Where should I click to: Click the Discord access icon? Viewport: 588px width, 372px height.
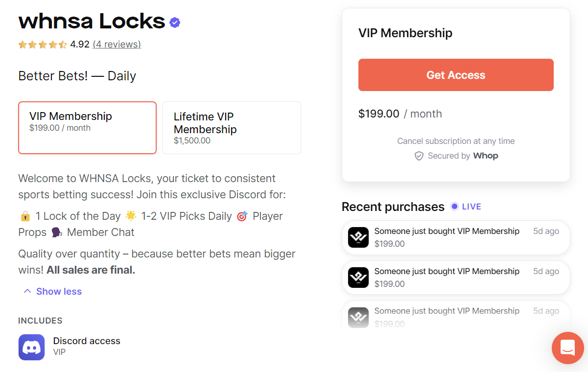tap(31, 347)
